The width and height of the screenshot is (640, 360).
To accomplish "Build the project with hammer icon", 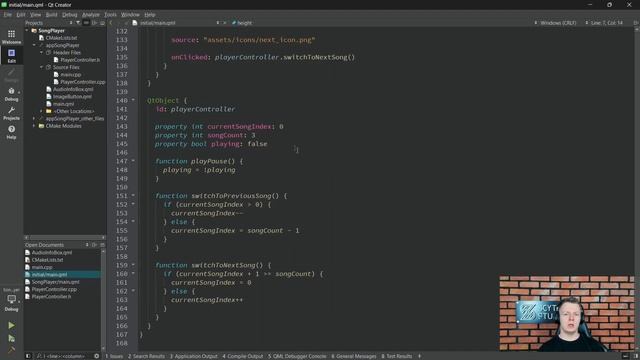I will tap(11, 350).
